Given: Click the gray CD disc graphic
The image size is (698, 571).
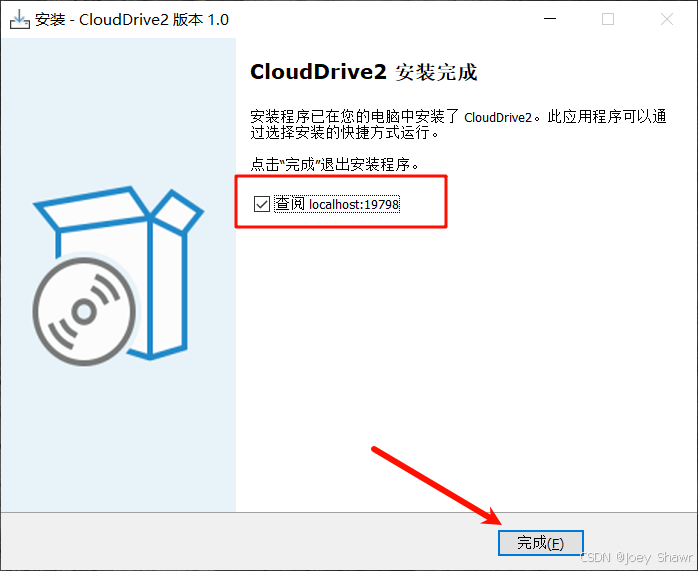Looking at the screenshot, I should click(84, 312).
